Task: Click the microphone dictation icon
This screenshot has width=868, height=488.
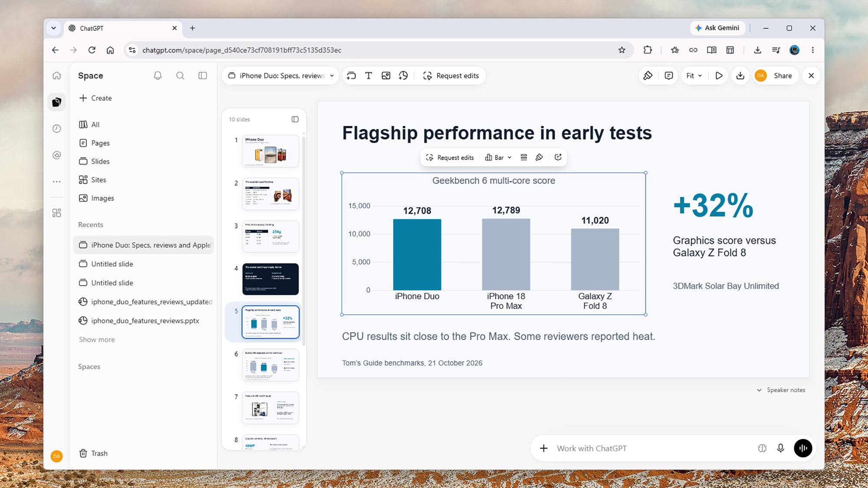Action: pos(780,448)
